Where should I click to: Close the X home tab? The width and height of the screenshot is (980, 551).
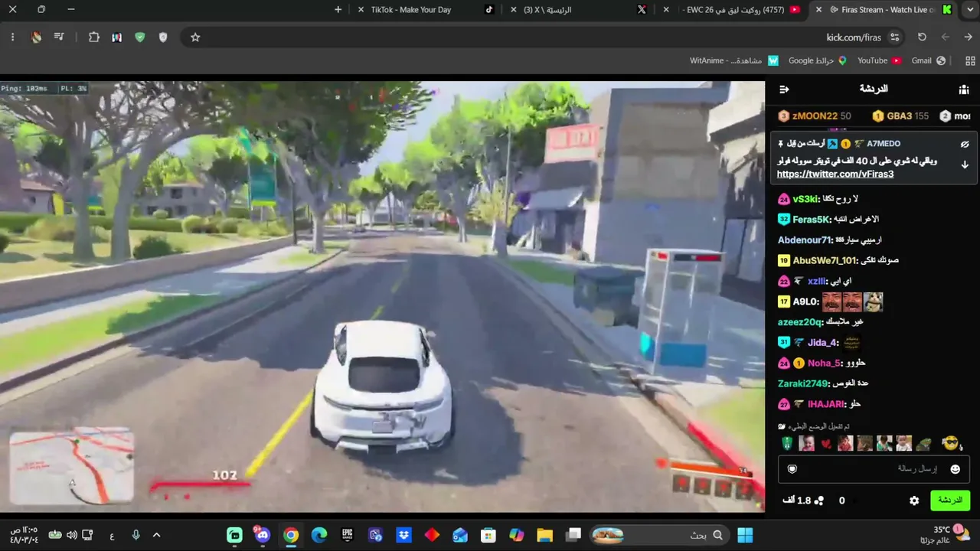514,10
